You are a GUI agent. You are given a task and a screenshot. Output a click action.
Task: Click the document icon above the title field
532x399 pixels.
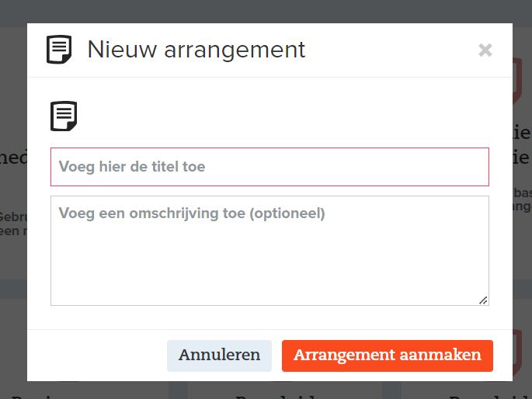click(x=64, y=116)
